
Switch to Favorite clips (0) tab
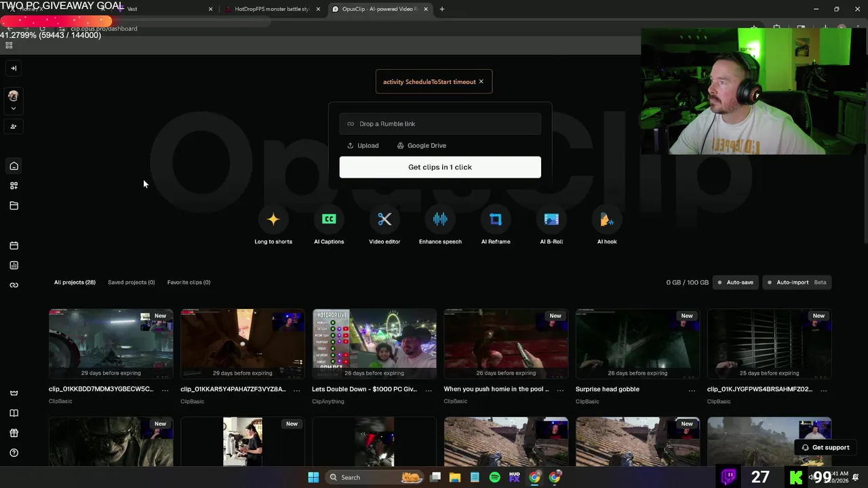[189, 282]
